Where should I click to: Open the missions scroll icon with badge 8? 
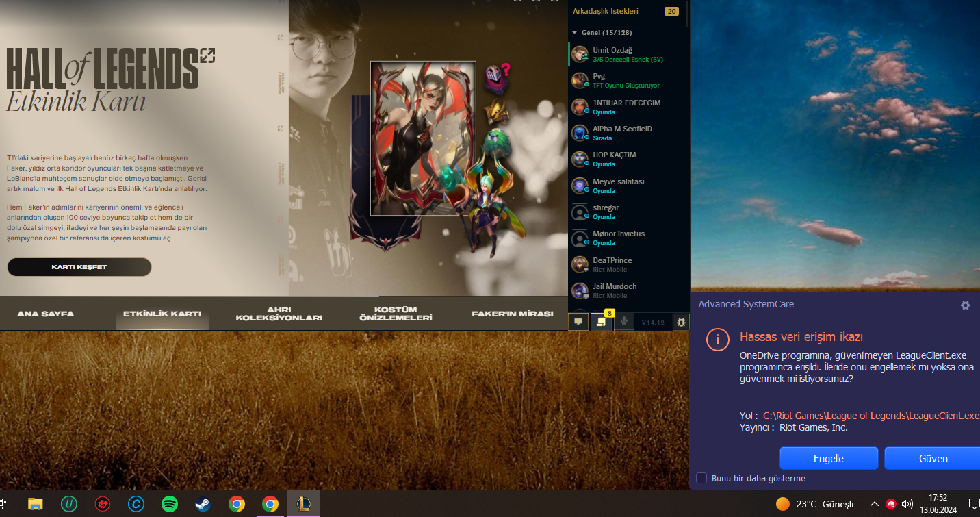601,321
